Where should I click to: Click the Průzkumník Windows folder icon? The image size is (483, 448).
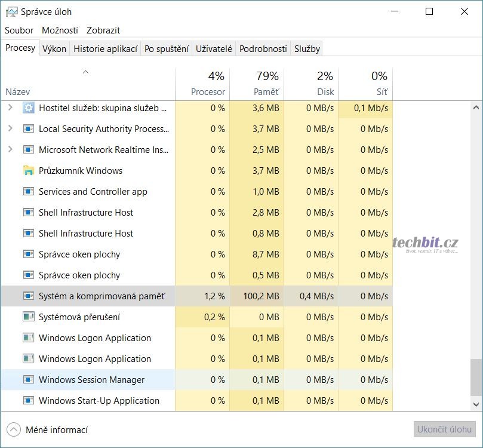[x=29, y=170]
